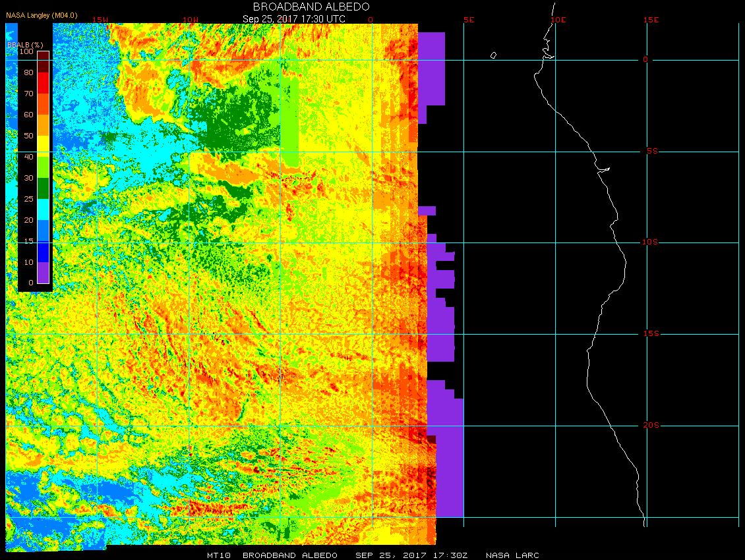
Task: Click the small island outline near the equator
Action: click(x=493, y=55)
